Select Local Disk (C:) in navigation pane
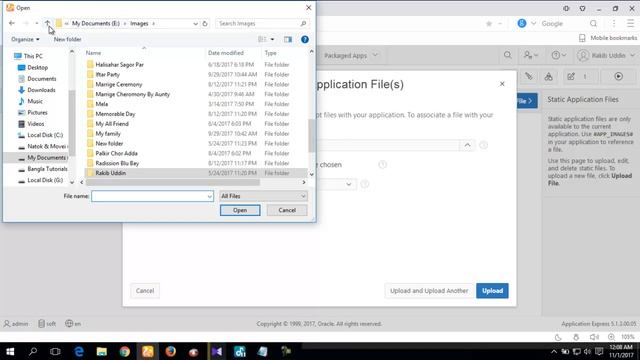The width and height of the screenshot is (640, 360). [x=45, y=135]
